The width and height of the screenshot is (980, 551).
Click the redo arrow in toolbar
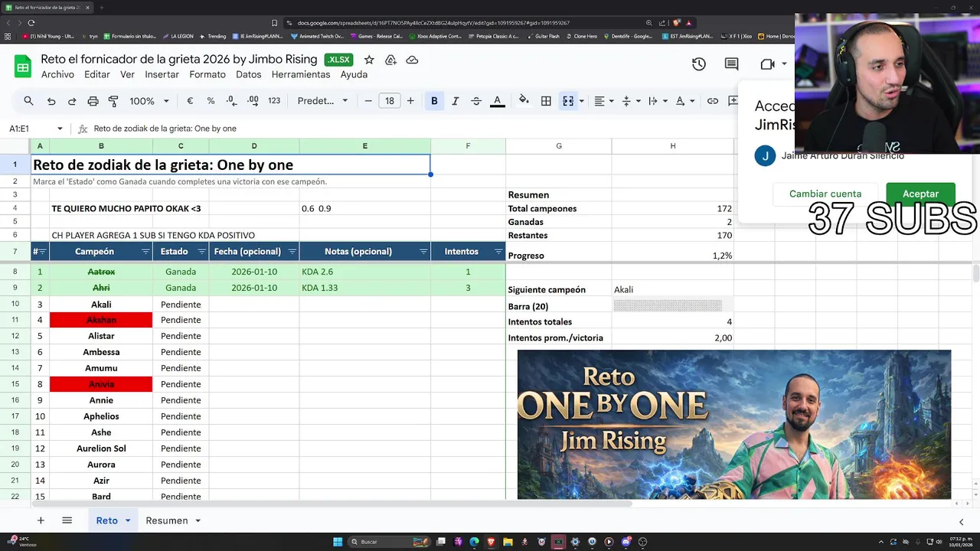pos(72,101)
